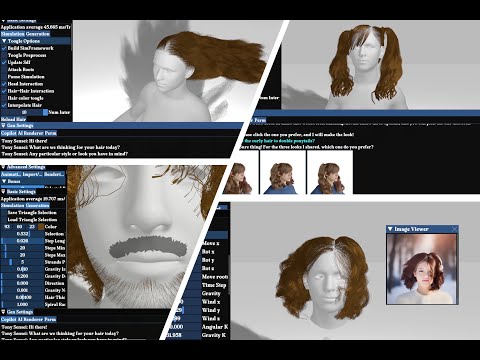Click the Selection slider showing 0.332
Image resolution: width=480 pixels, height=360 pixels.
pos(22,234)
